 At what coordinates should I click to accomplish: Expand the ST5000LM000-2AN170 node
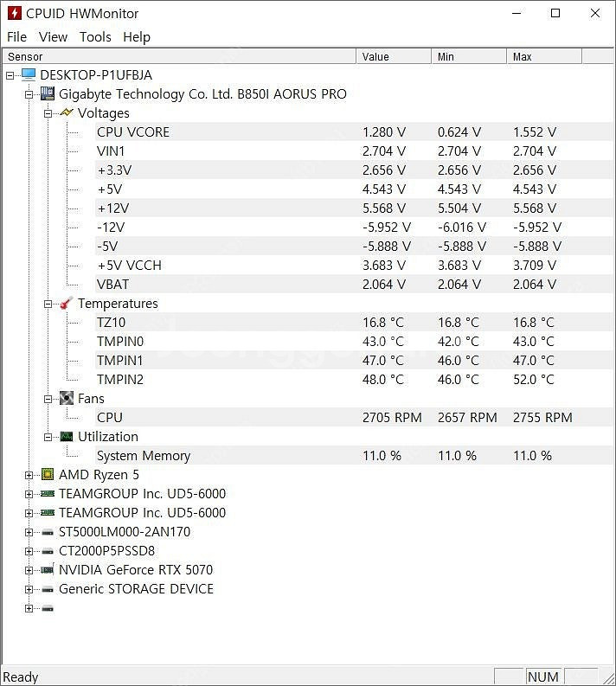tap(29, 532)
